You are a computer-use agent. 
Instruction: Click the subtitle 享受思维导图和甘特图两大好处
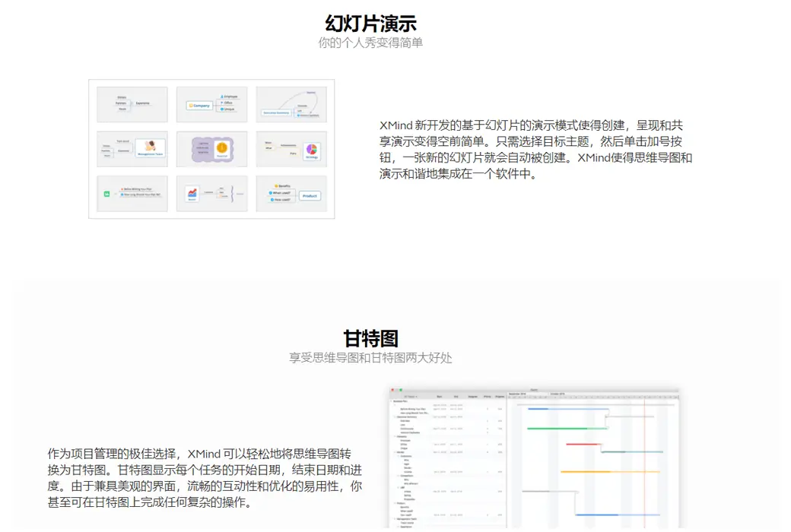tap(370, 358)
